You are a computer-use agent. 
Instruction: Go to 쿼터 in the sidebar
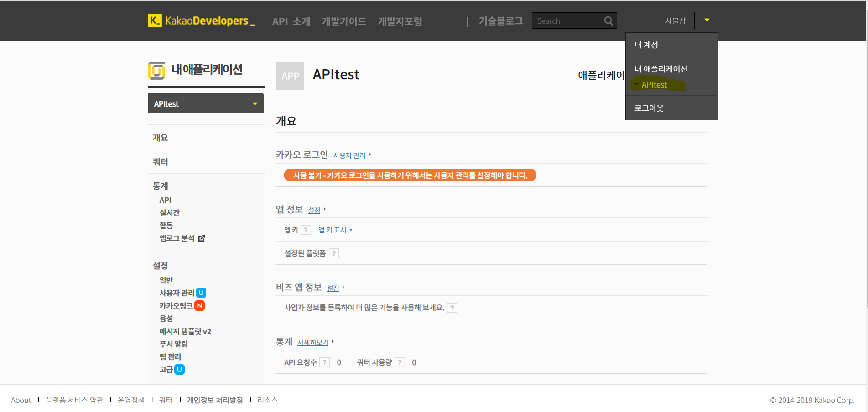160,162
